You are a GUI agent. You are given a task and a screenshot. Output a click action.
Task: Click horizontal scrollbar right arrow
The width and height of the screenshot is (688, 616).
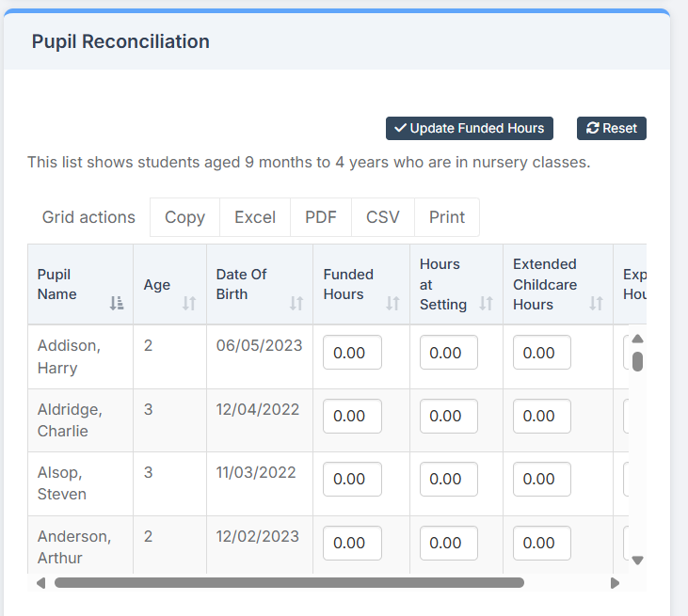tap(615, 583)
